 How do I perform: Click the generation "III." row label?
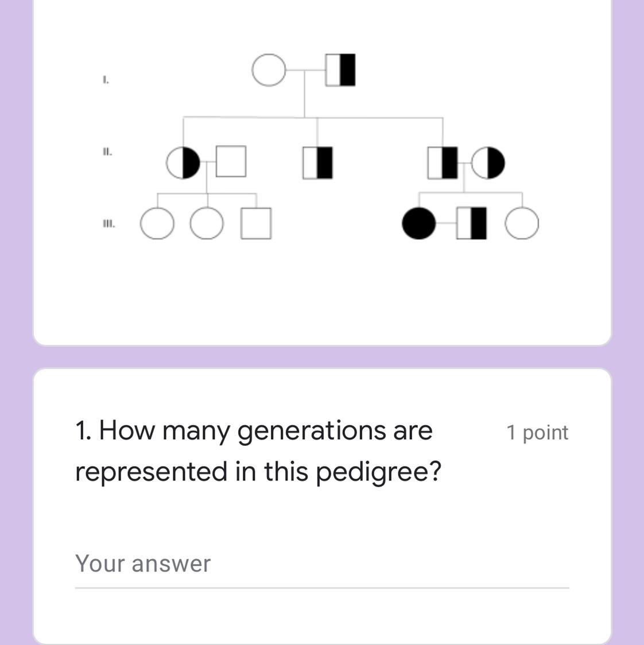108,224
